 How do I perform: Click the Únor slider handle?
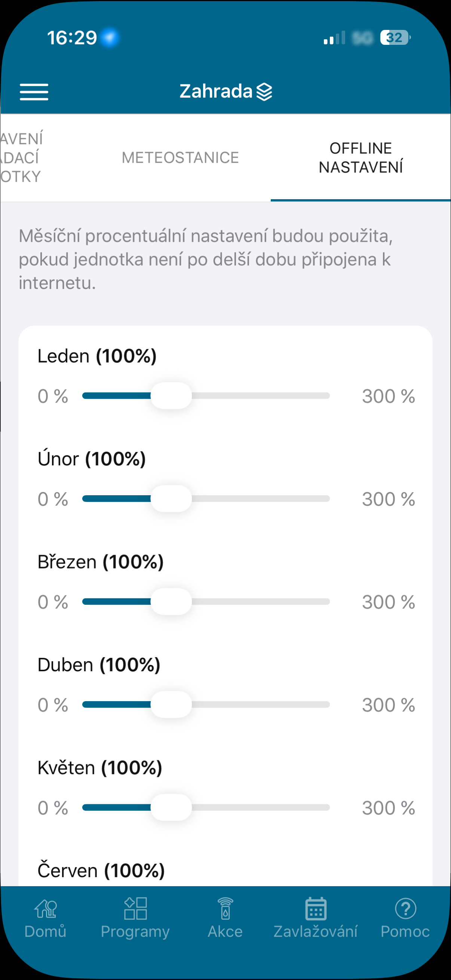click(x=171, y=498)
